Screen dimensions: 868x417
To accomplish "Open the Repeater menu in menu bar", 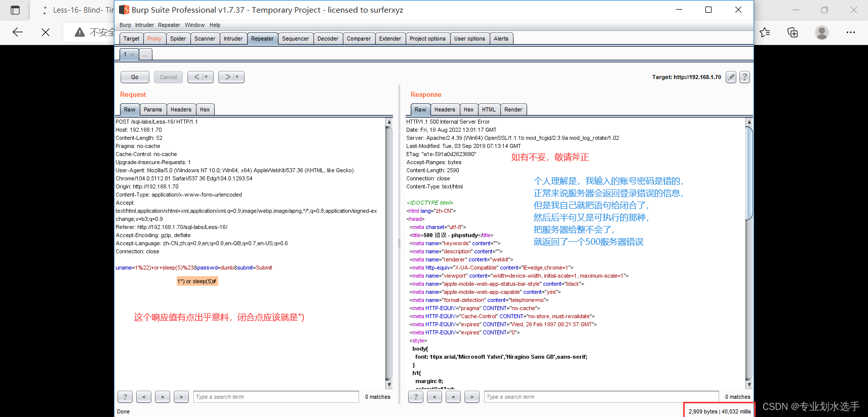I will pos(169,25).
